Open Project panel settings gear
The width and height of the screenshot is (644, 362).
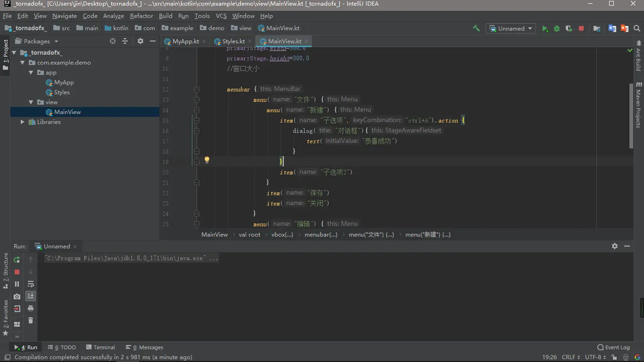(x=140, y=41)
